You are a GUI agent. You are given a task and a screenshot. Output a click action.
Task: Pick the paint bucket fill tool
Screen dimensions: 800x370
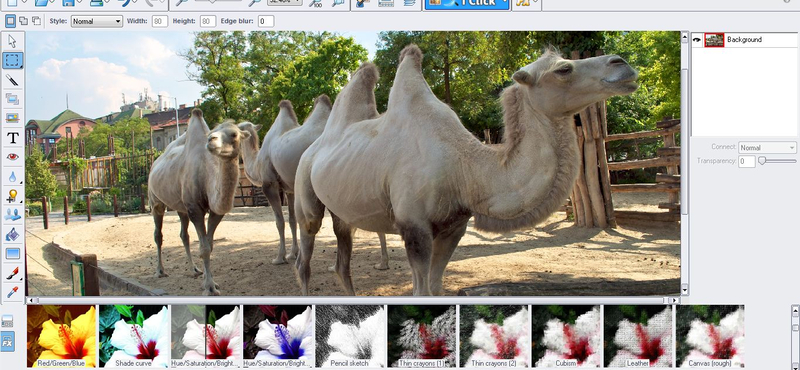(x=12, y=234)
